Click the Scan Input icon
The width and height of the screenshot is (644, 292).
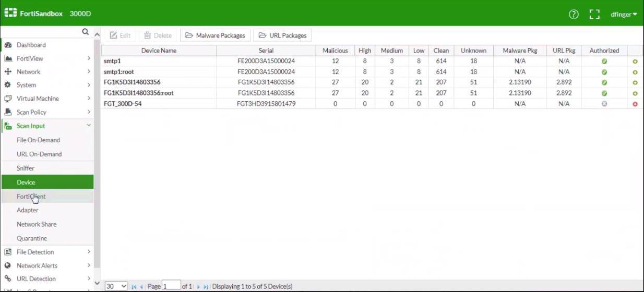pos(8,126)
